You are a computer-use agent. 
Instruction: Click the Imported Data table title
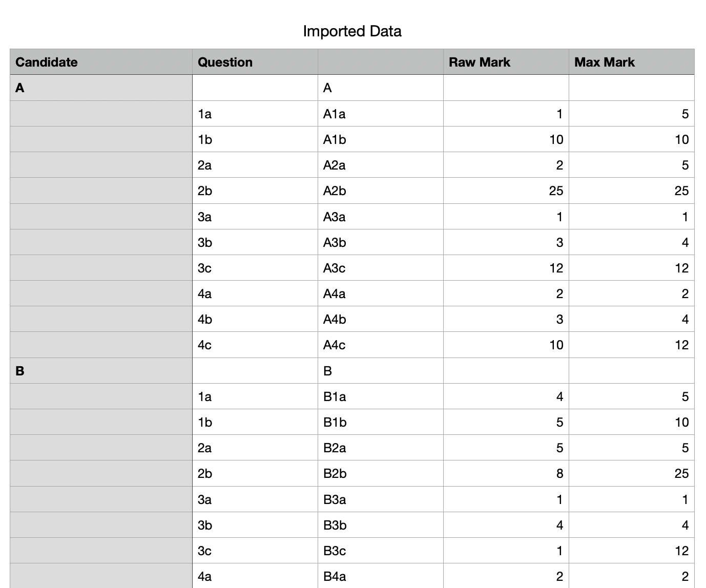pyautogui.click(x=352, y=31)
